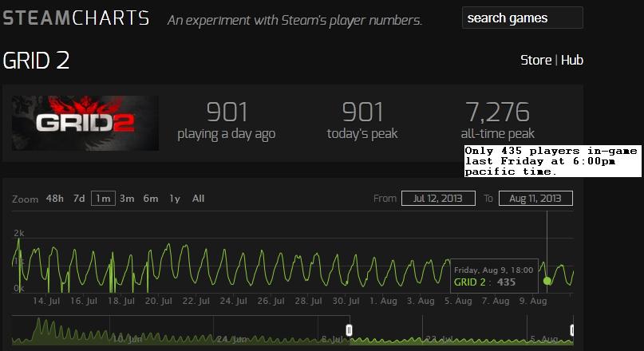The image size is (644, 351).
Task: Set chart zoom to 7d
Action: tap(79, 199)
